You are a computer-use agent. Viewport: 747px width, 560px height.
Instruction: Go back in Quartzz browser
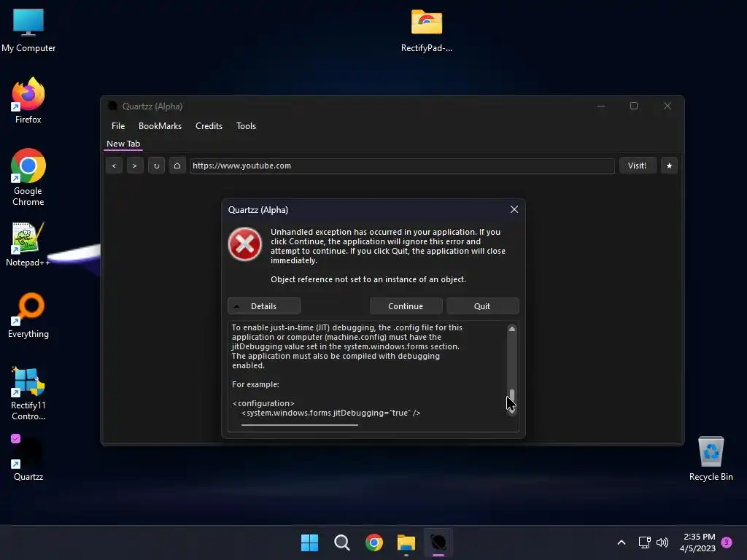coord(114,166)
